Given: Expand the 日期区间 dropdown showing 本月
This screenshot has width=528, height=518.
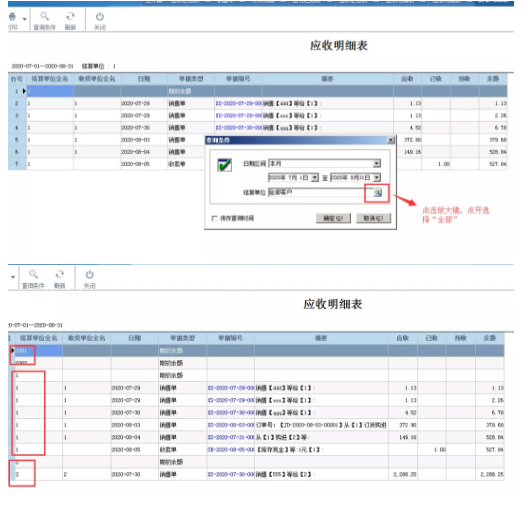Looking at the screenshot, I should 377,164.
